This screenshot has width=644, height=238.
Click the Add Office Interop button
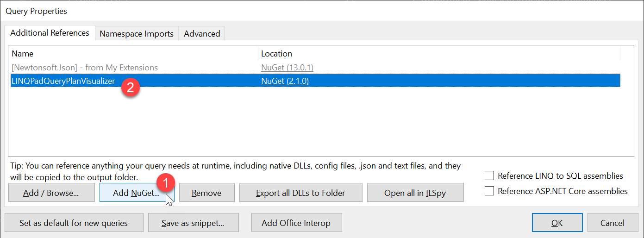(296, 223)
